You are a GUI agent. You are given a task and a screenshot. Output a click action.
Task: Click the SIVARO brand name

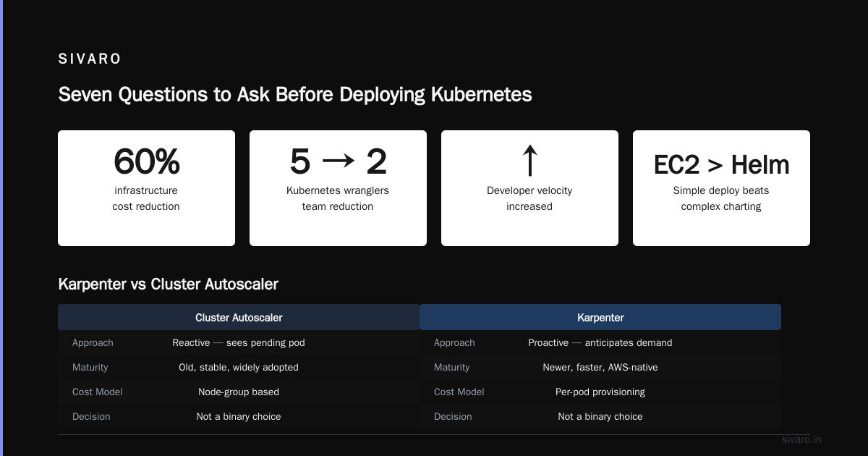(90, 59)
